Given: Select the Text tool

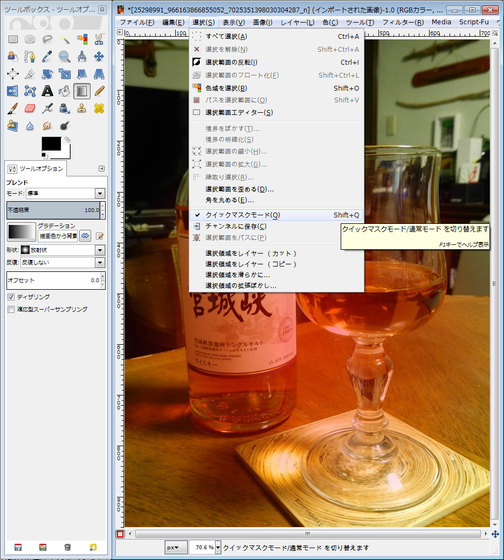Looking at the screenshot, I should tap(47, 91).
